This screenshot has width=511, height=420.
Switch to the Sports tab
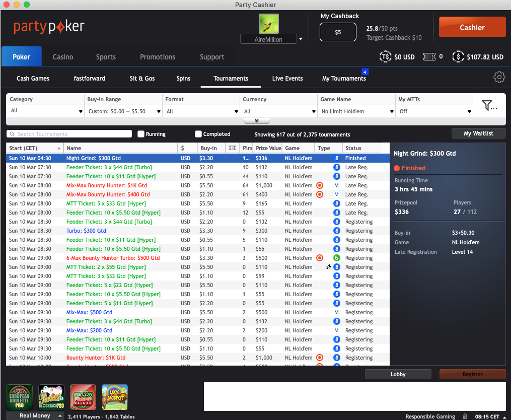click(106, 57)
